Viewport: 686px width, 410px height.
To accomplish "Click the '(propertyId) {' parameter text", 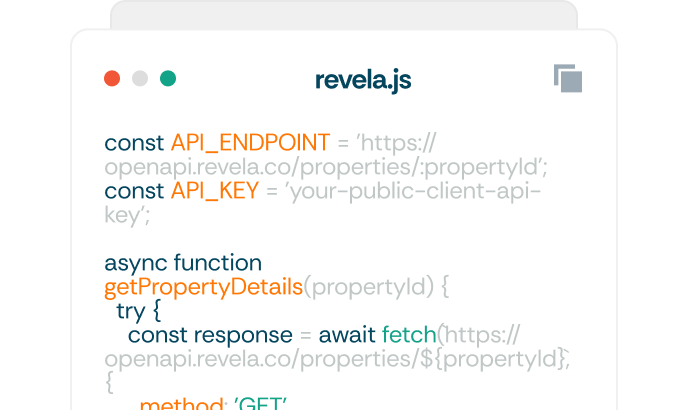I will (x=376, y=287).
